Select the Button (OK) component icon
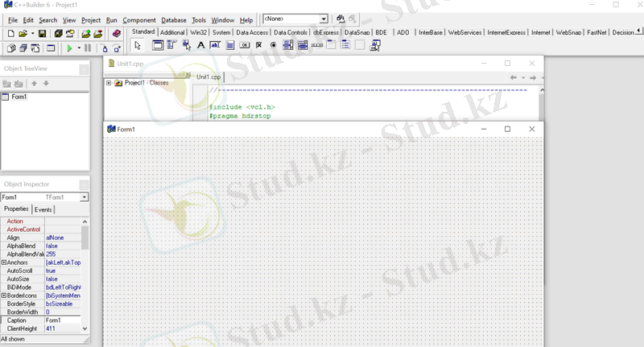This screenshot has height=347, width=644. click(x=245, y=45)
